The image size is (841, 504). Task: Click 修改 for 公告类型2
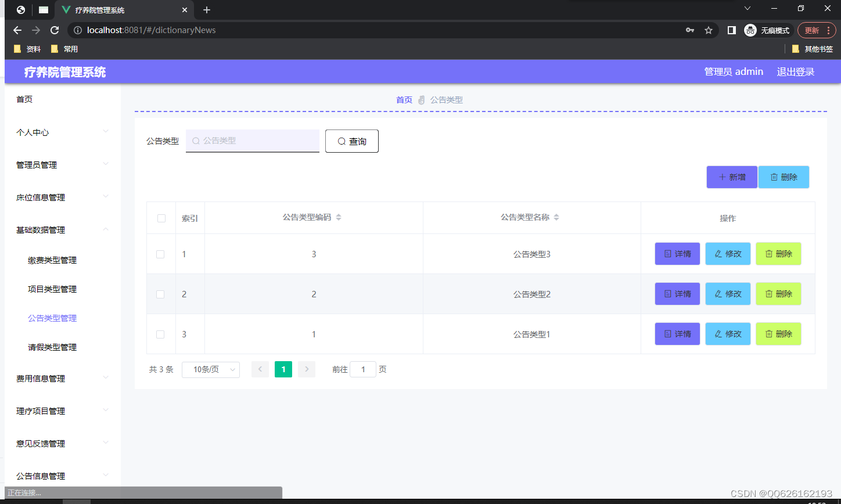coord(728,294)
